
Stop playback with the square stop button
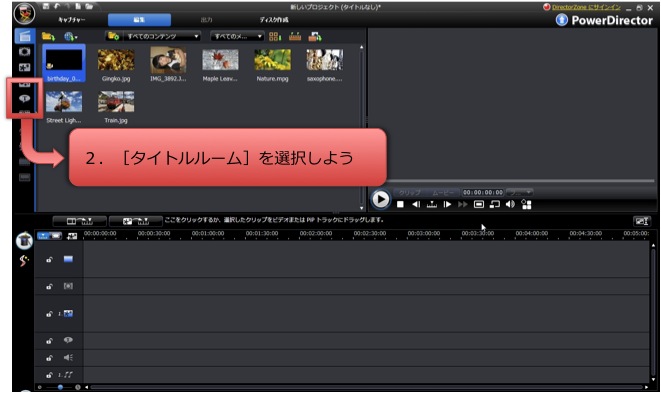pyautogui.click(x=400, y=205)
